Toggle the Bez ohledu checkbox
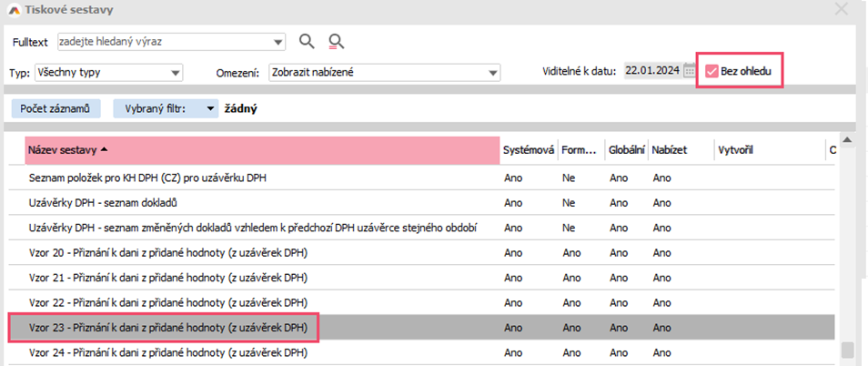The image size is (868, 366). click(712, 72)
